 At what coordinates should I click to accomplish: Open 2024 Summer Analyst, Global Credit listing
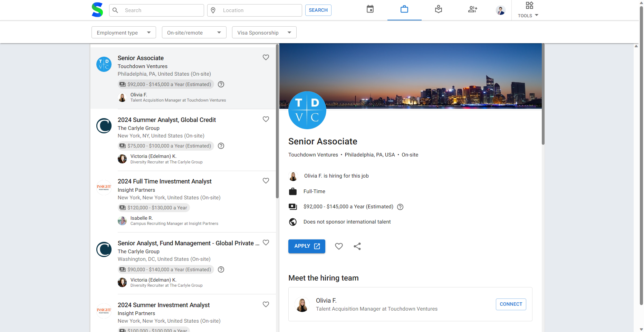tap(167, 120)
